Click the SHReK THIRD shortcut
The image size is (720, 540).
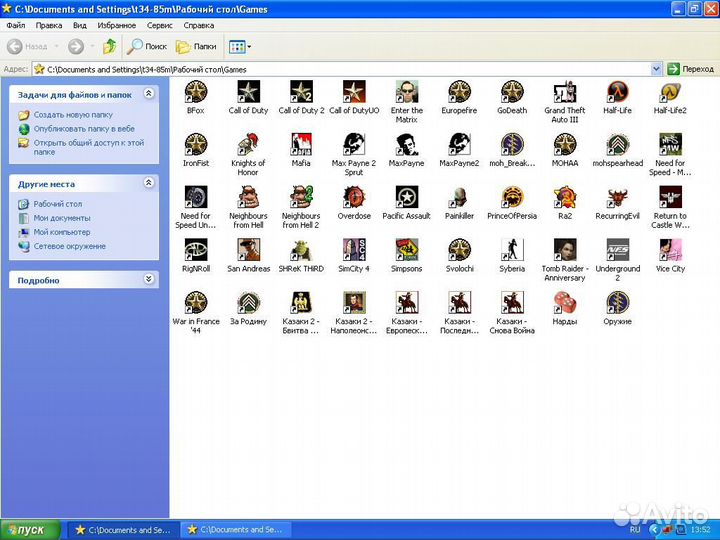pyautogui.click(x=301, y=255)
